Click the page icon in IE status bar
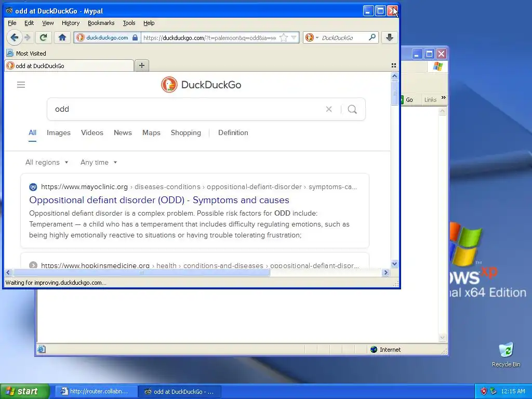 42,349
